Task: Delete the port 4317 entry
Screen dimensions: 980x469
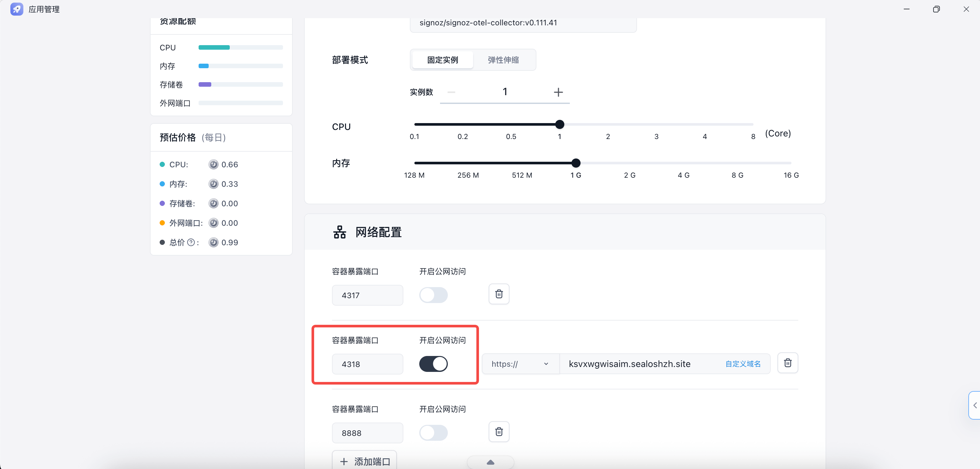Action: tap(499, 294)
